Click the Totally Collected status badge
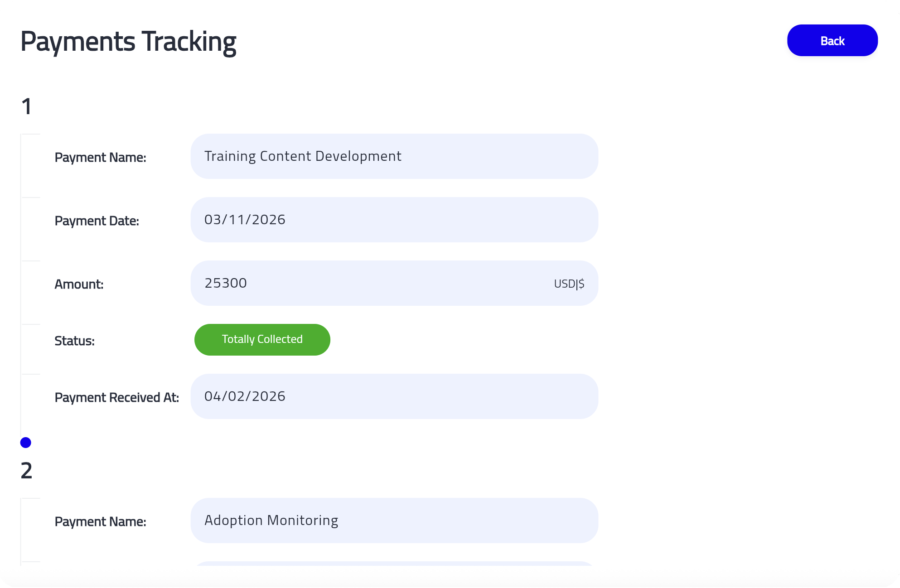The height and width of the screenshot is (588, 900). (x=262, y=339)
